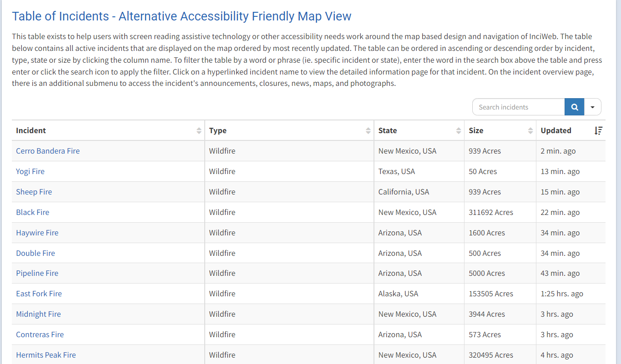Screen dimensions: 621x364
Task: Open the Double Fire incident link
Action: coord(35,253)
